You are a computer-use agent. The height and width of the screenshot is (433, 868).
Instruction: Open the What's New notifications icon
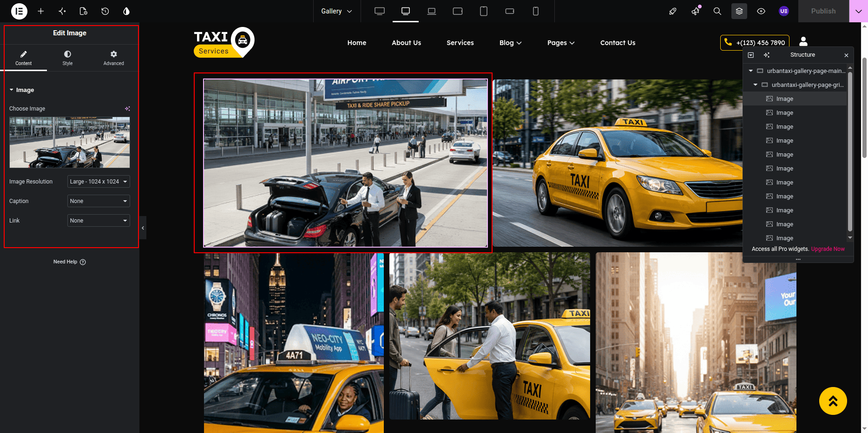696,11
